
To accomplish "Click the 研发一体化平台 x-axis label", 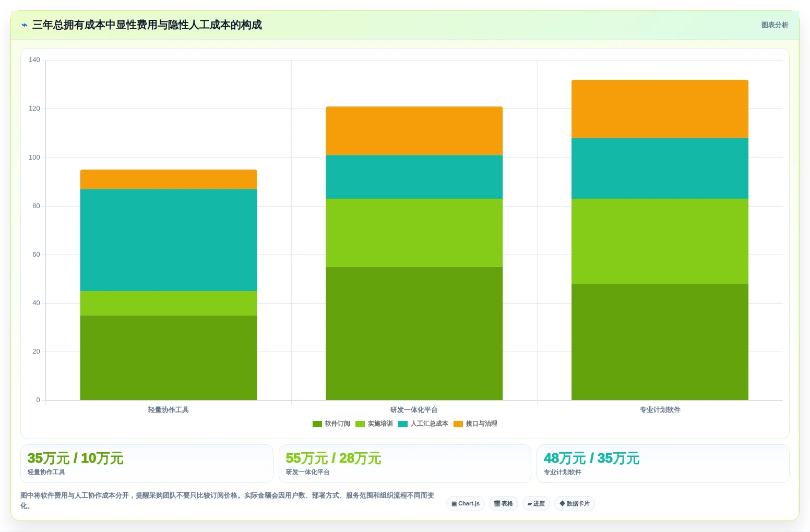I will pyautogui.click(x=414, y=410).
